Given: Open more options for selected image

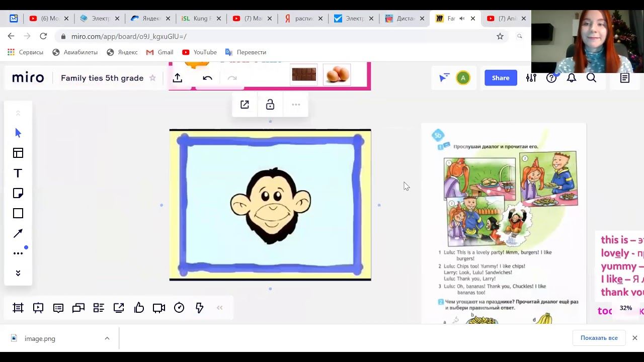Looking at the screenshot, I should pyautogui.click(x=296, y=105).
